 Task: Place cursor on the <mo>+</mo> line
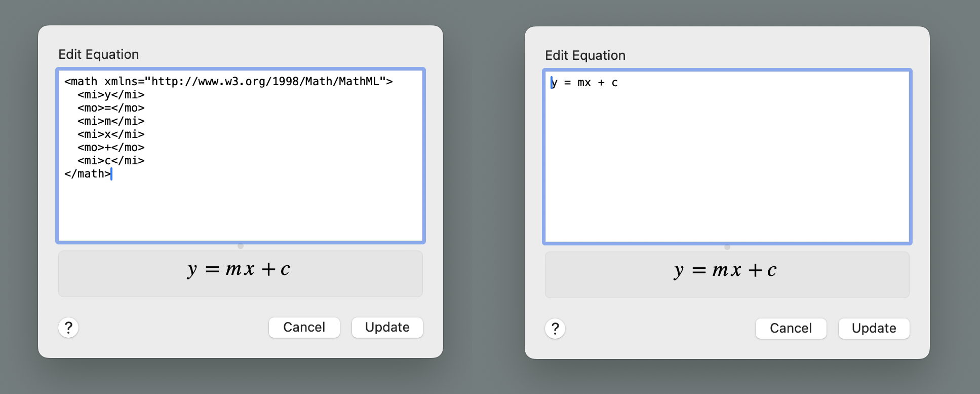point(111,148)
